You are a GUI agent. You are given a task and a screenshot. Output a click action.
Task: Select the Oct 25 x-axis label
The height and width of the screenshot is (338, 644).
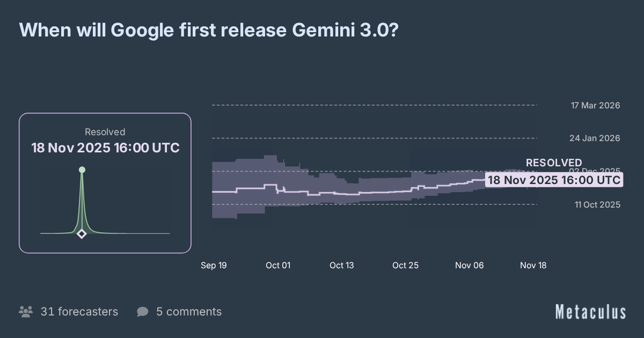pos(405,265)
